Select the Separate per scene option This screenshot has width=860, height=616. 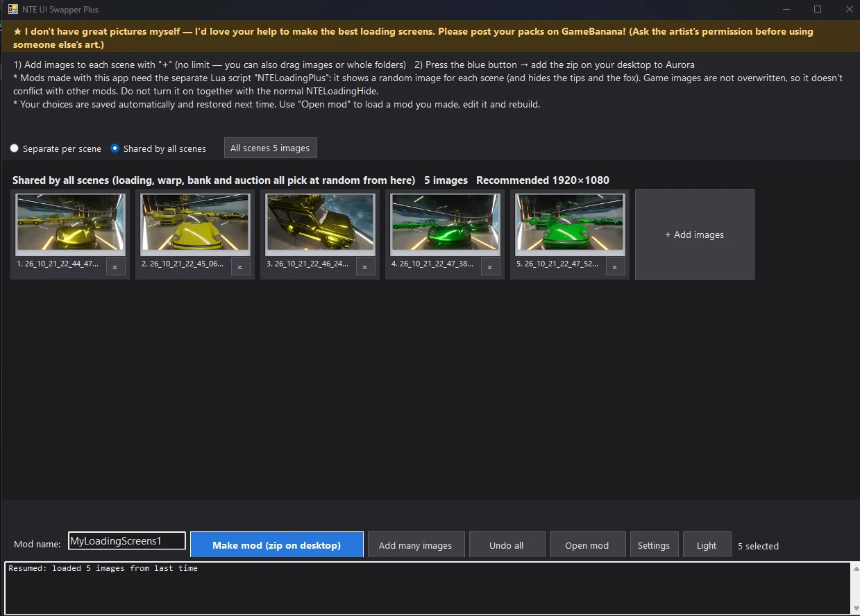pyautogui.click(x=56, y=148)
